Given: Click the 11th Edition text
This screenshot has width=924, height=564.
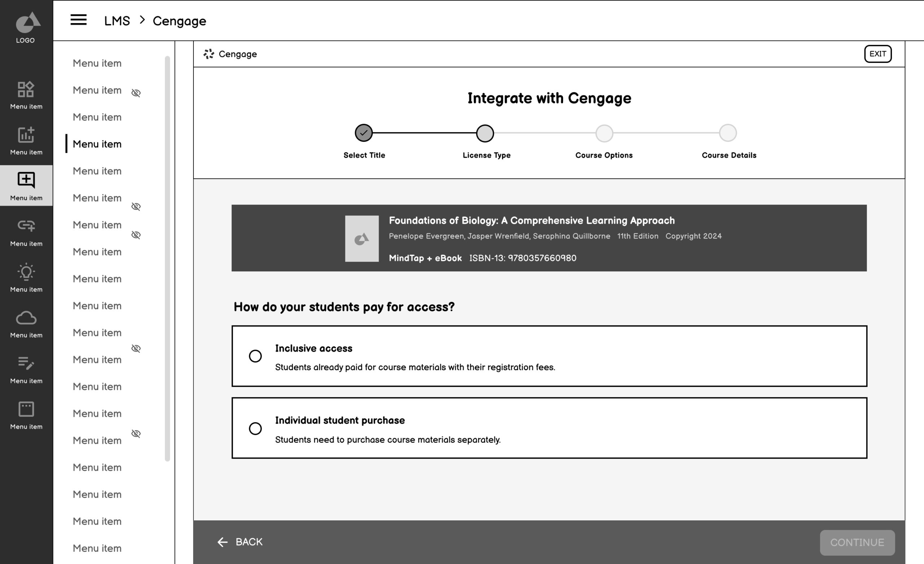Looking at the screenshot, I should tap(638, 236).
